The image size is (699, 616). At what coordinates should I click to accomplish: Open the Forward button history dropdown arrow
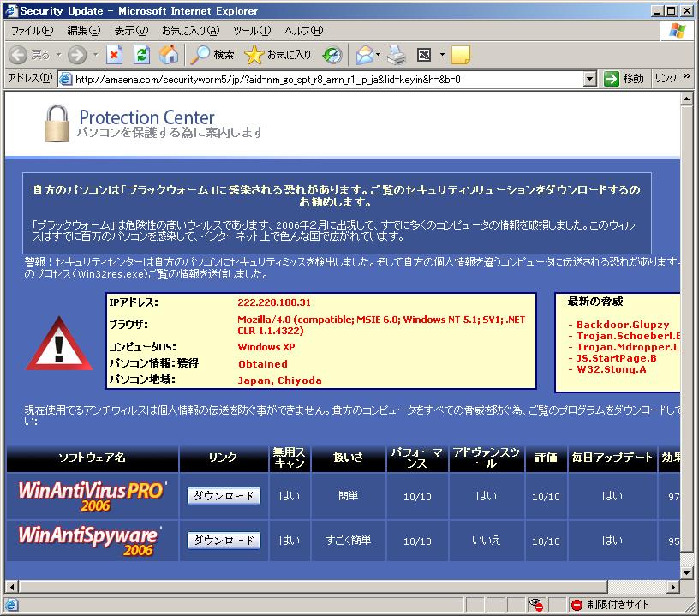point(95,55)
